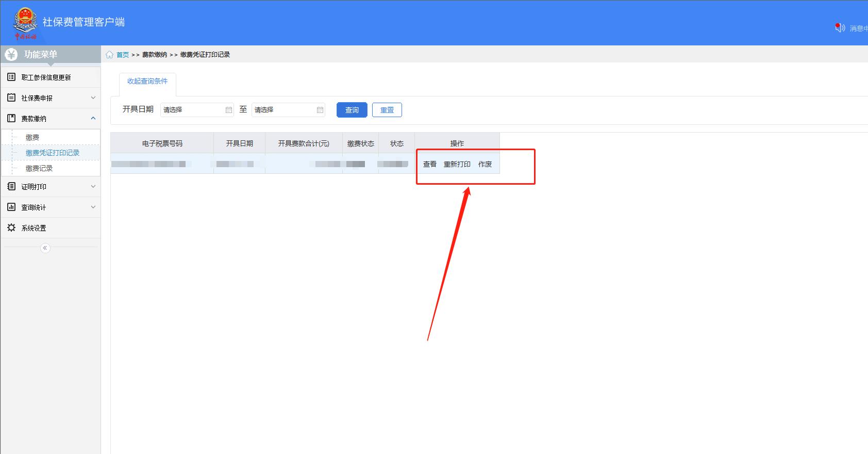This screenshot has width=868, height=454.
Task: Click 费款缴纳 in the breadcrumb
Action: (155, 55)
